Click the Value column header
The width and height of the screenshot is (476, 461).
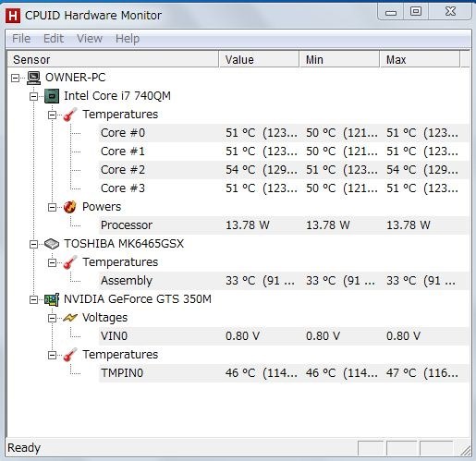tap(259, 59)
